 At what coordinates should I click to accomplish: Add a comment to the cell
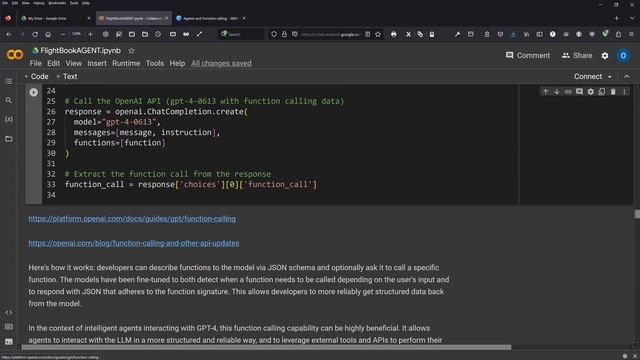pos(579,92)
